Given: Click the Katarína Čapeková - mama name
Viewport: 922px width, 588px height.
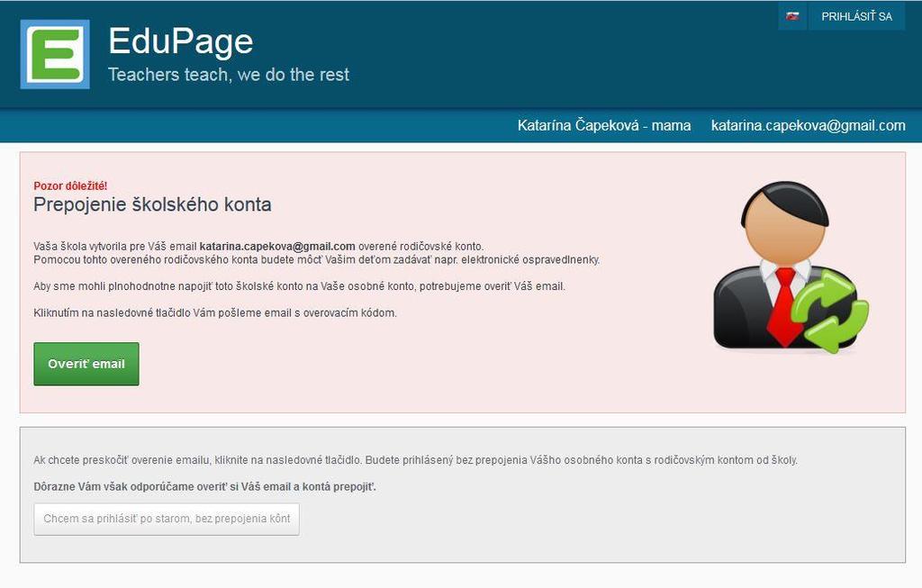Looking at the screenshot, I should coord(604,125).
